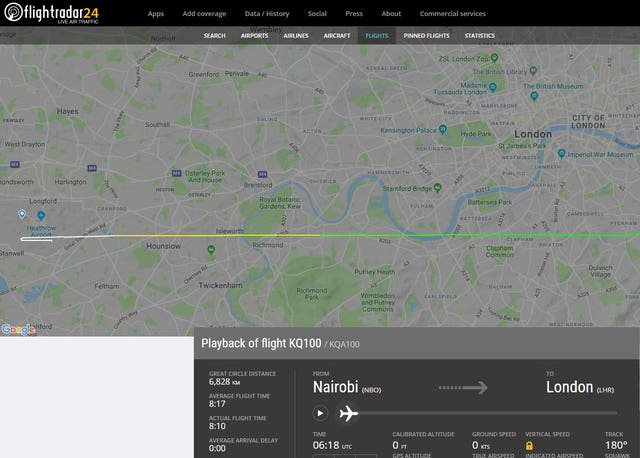
Task: Switch to the Aircraft tab
Action: click(x=337, y=36)
